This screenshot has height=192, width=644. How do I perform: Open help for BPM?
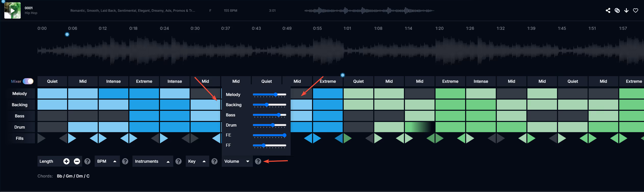pyautogui.click(x=125, y=161)
